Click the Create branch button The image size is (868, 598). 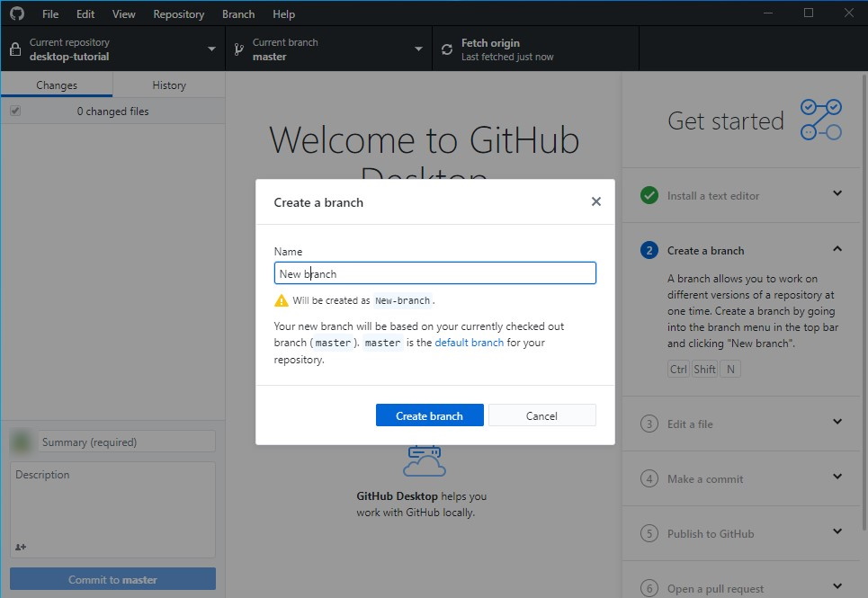point(429,415)
